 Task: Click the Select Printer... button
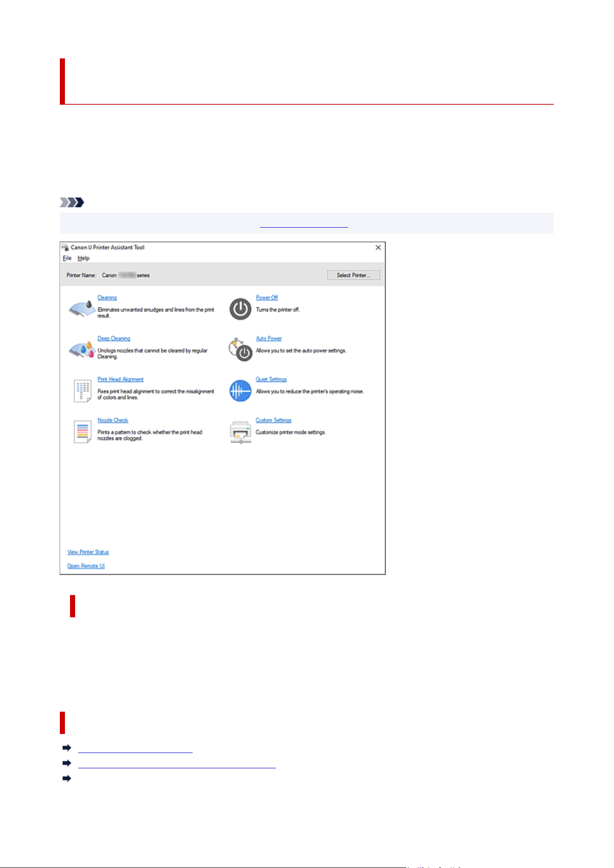(353, 275)
